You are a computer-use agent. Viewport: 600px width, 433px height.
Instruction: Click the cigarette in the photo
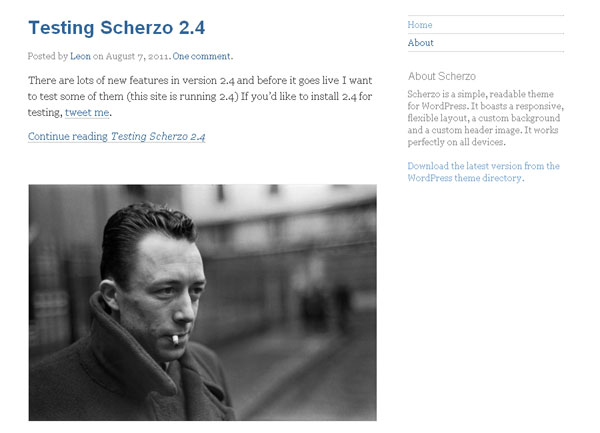coord(174,339)
